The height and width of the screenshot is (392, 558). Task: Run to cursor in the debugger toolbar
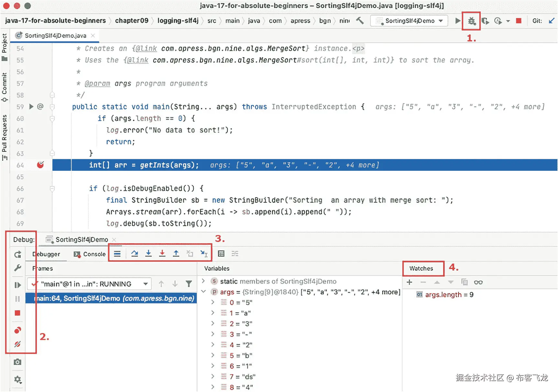click(204, 254)
